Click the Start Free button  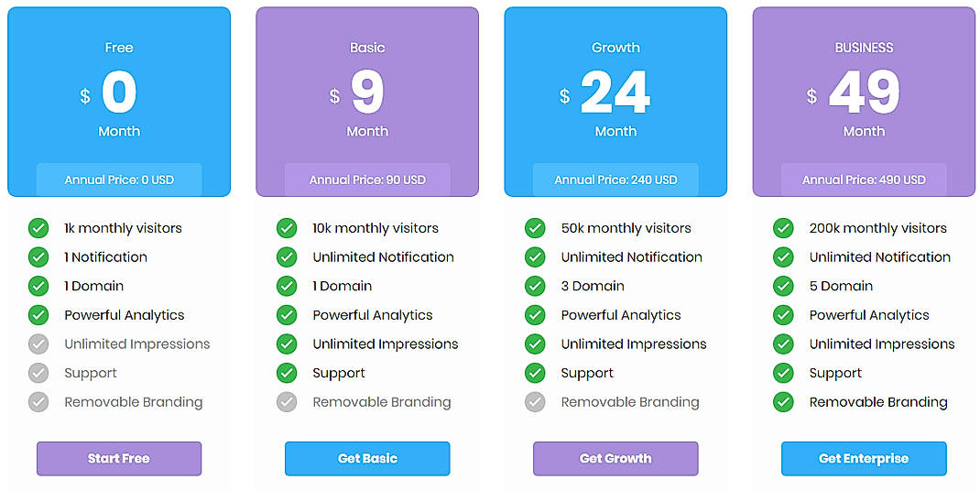pyautogui.click(x=119, y=458)
